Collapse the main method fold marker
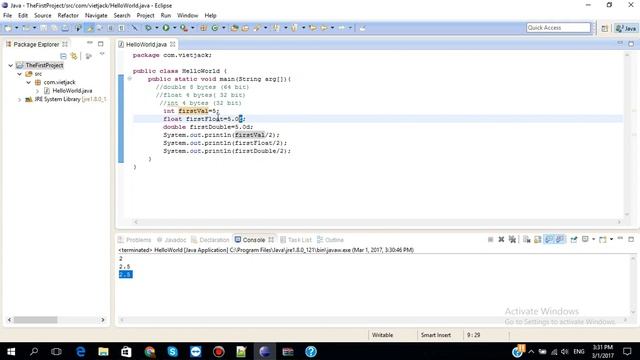Image resolution: width=640 pixels, height=360 pixels. pos(129,79)
